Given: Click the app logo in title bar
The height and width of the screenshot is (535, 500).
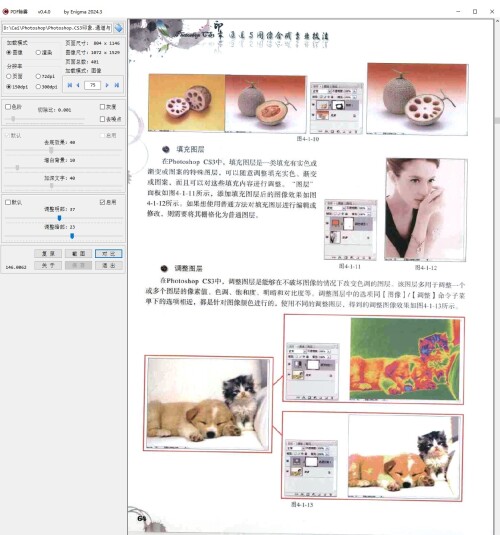Looking at the screenshot, I should [5, 12].
